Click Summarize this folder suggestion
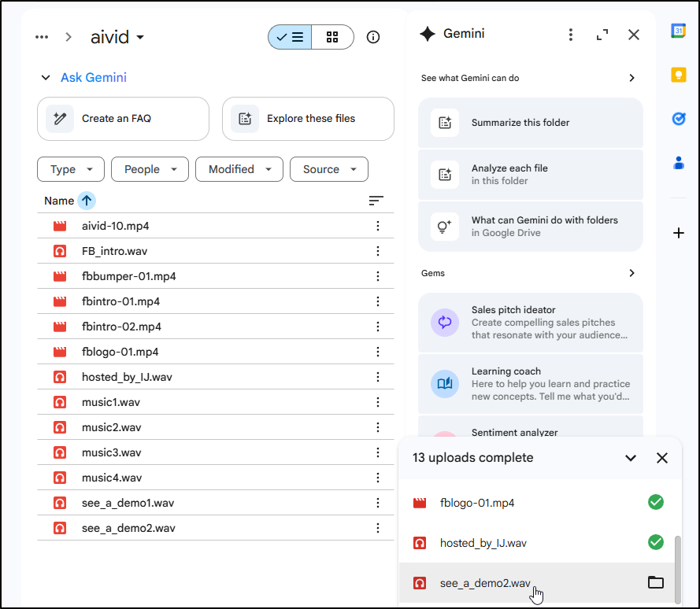The height and width of the screenshot is (609, 700). (531, 123)
